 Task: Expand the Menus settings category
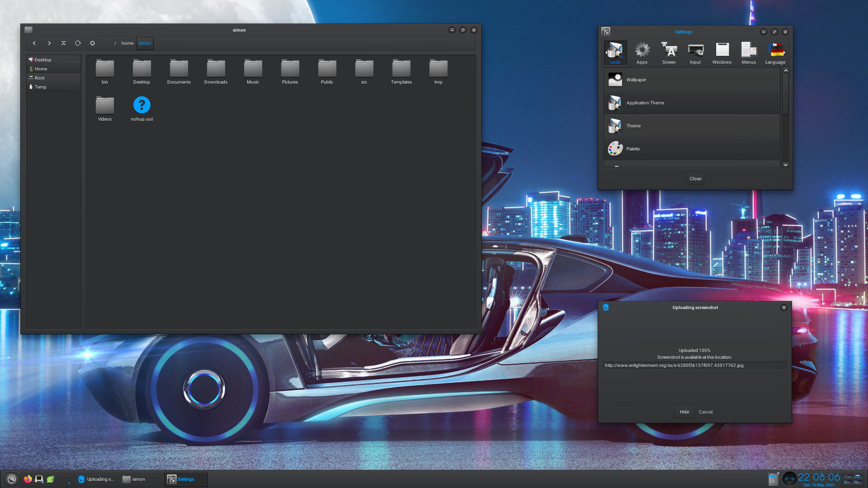(748, 53)
